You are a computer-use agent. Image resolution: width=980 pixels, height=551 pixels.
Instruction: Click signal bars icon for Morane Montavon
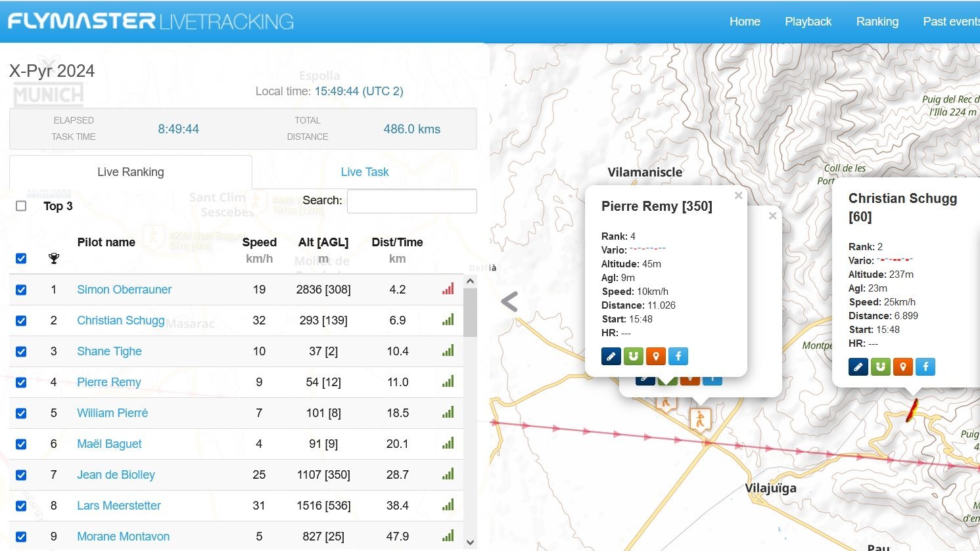pyautogui.click(x=448, y=536)
